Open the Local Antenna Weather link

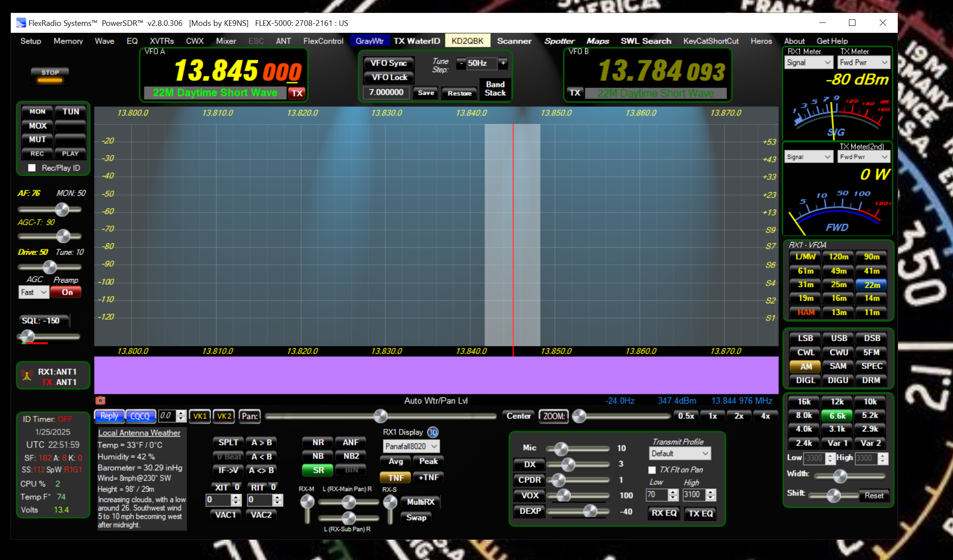pyautogui.click(x=139, y=433)
